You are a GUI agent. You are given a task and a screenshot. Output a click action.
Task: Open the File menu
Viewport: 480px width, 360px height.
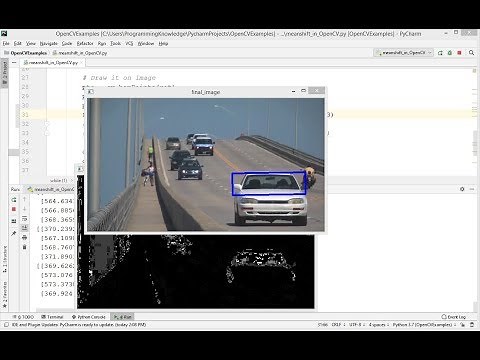(x=6, y=43)
